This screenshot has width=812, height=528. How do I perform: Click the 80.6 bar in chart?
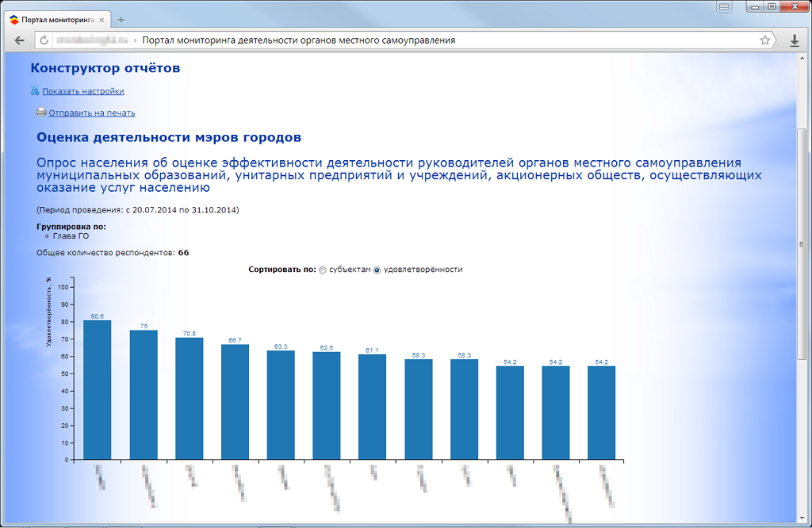coord(98,390)
